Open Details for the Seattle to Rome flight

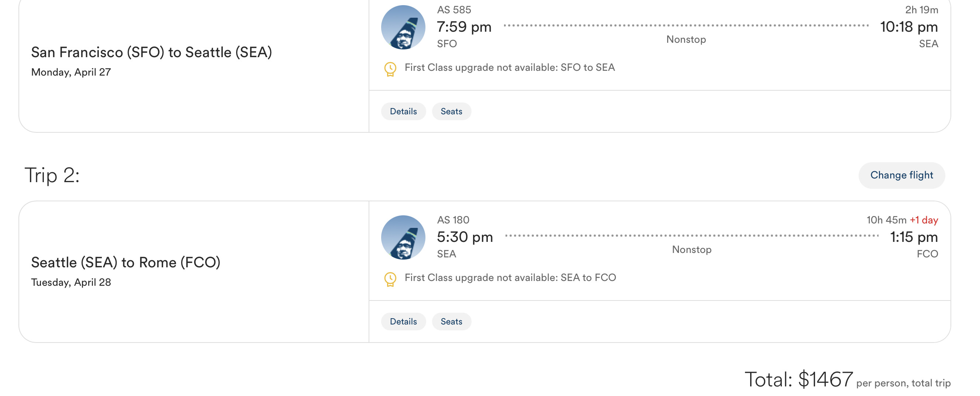(403, 322)
